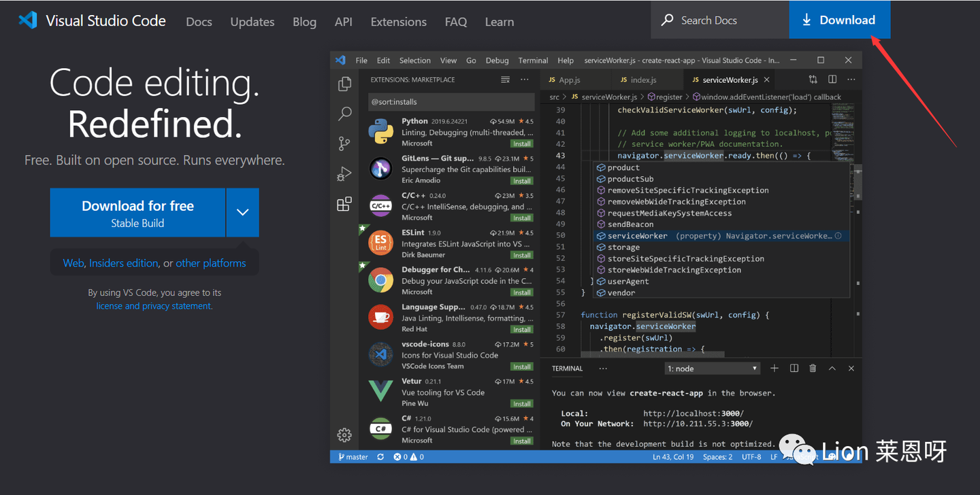The height and width of the screenshot is (495, 980).
Task: Open the Terminal menu in VS Code
Action: tap(533, 60)
